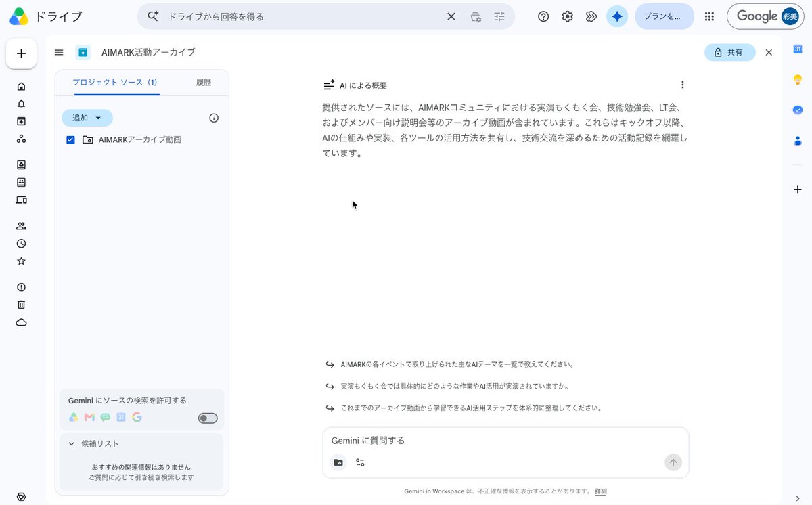812x505 pixels.
Task: Click the hamburger menu beside project title
Action: click(59, 52)
